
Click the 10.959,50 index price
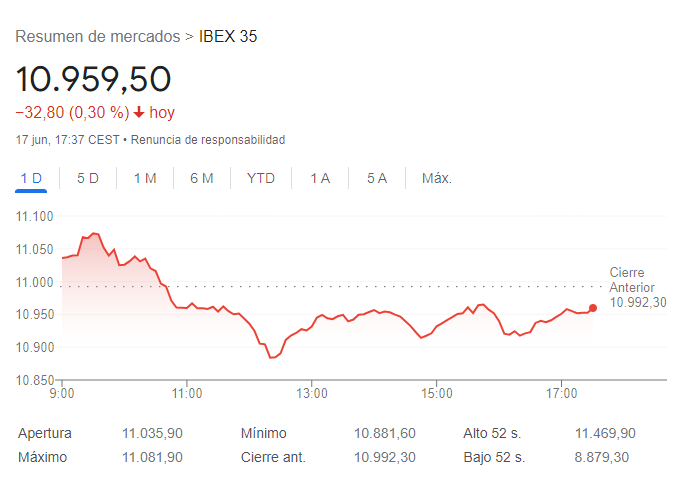94,79
